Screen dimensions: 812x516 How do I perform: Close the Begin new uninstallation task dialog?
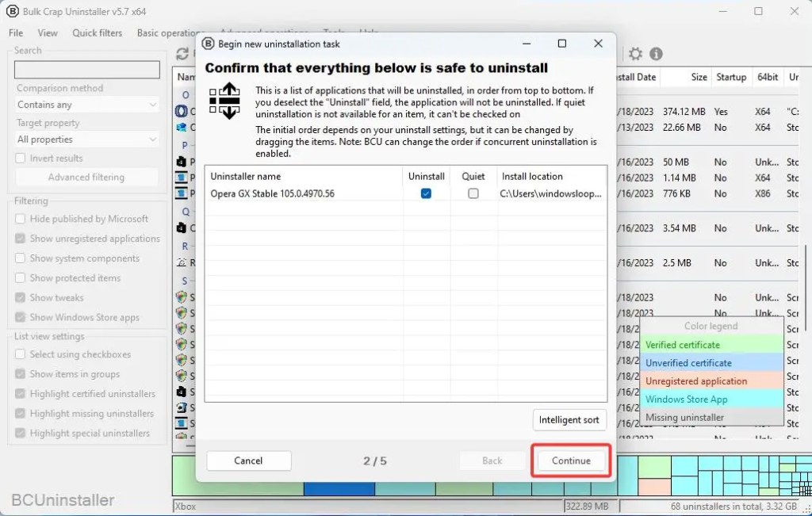pyautogui.click(x=598, y=44)
